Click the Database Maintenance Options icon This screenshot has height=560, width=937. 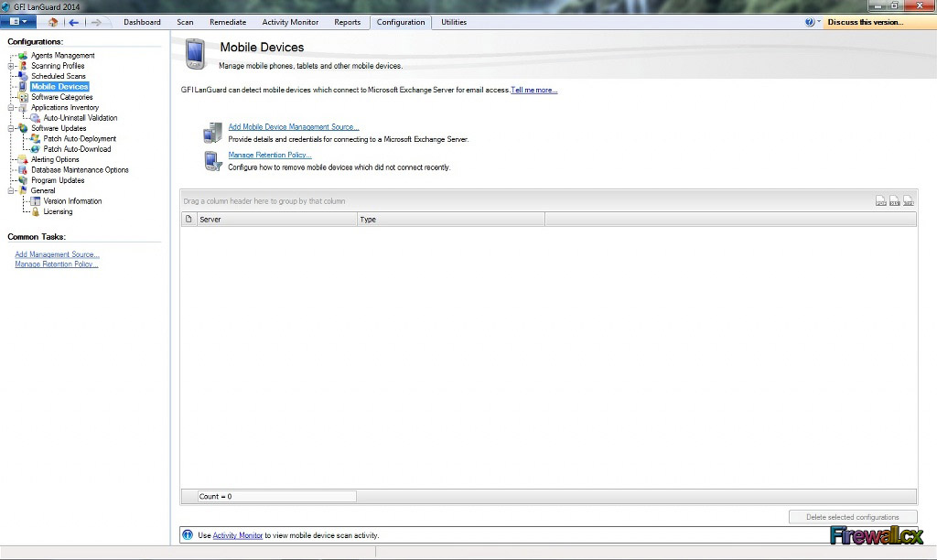(x=23, y=169)
